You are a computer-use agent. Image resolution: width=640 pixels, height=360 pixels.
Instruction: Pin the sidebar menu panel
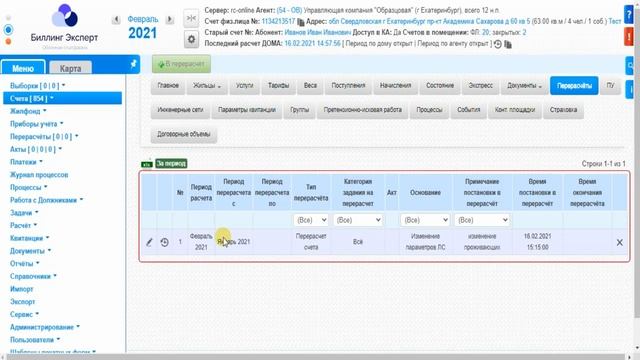133,64
